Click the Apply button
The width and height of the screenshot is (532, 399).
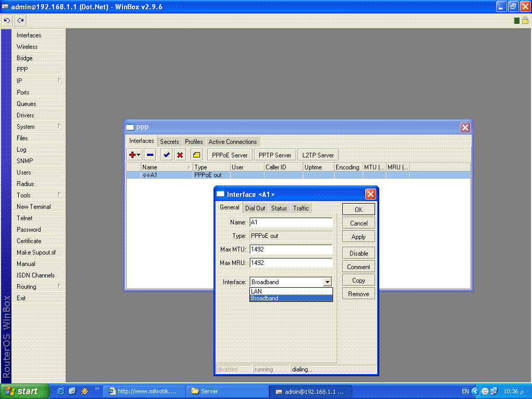pos(358,236)
